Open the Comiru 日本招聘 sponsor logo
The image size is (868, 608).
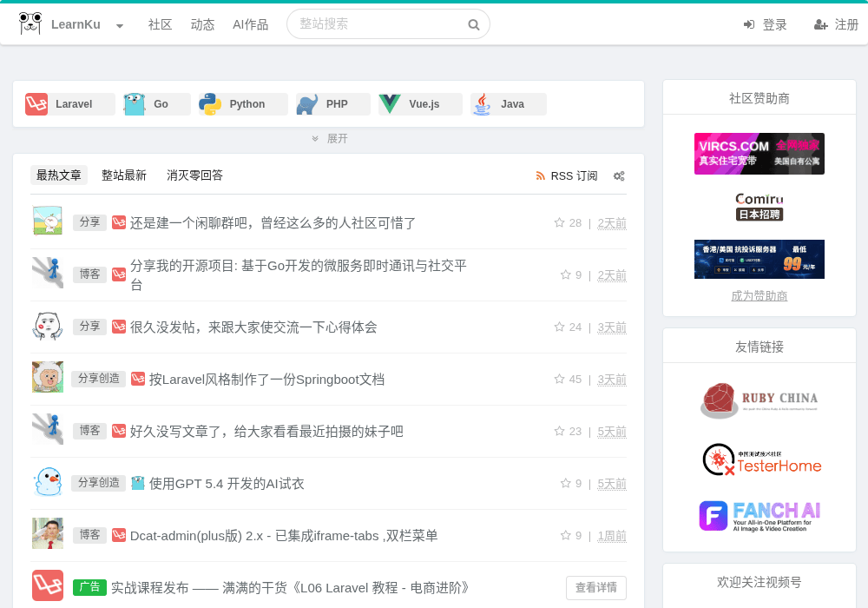pos(759,207)
